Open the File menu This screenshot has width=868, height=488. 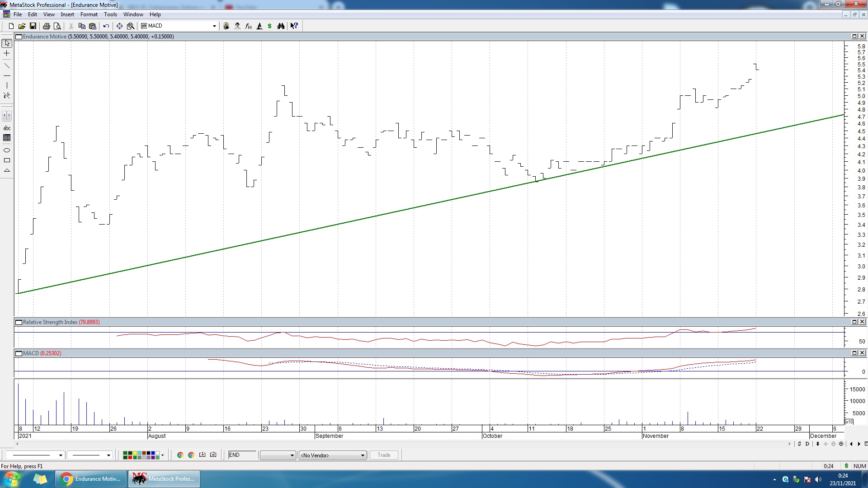18,14
